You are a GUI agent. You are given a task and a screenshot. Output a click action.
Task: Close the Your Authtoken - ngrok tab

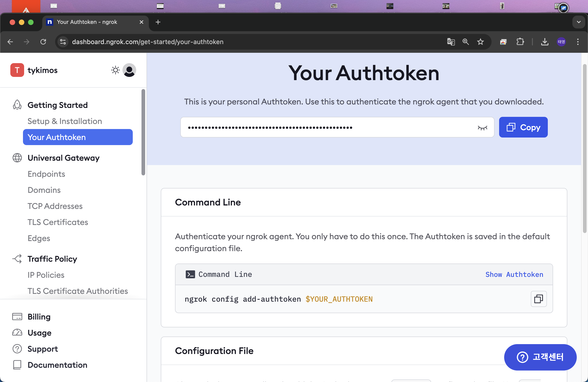pyautogui.click(x=141, y=22)
